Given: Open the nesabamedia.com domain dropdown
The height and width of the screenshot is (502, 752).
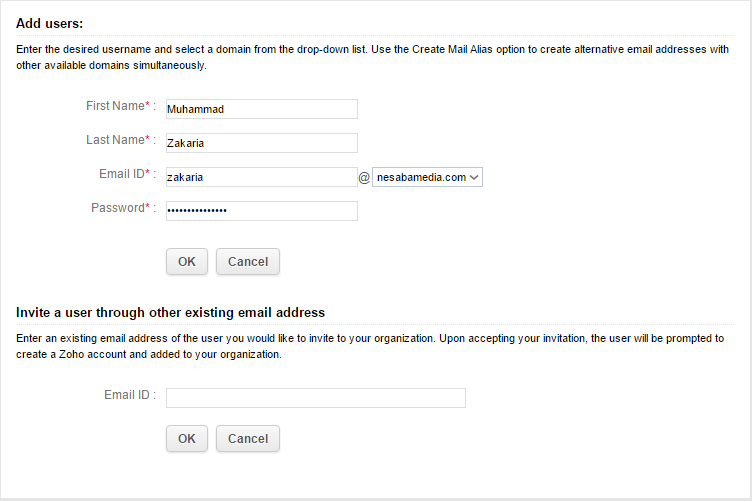Looking at the screenshot, I should (x=427, y=177).
